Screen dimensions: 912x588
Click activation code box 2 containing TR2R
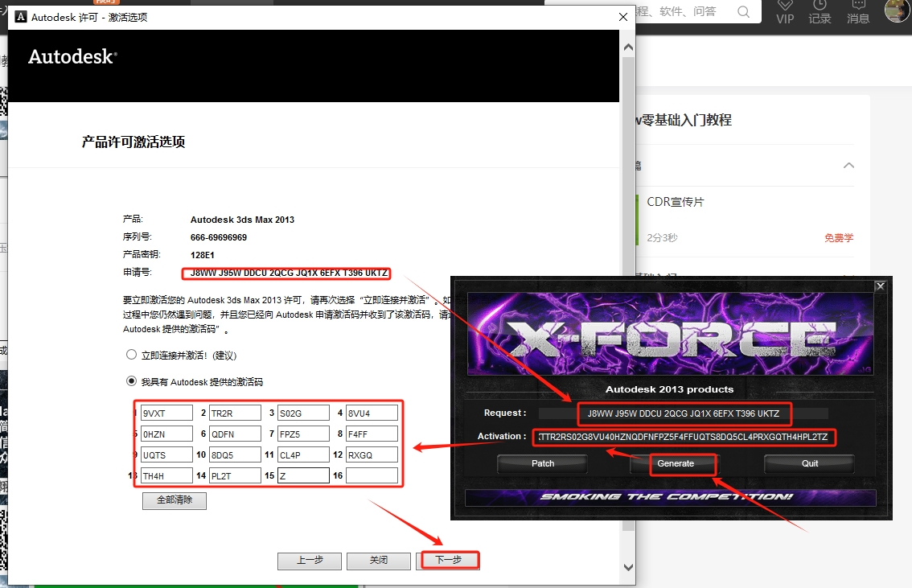[x=235, y=413]
